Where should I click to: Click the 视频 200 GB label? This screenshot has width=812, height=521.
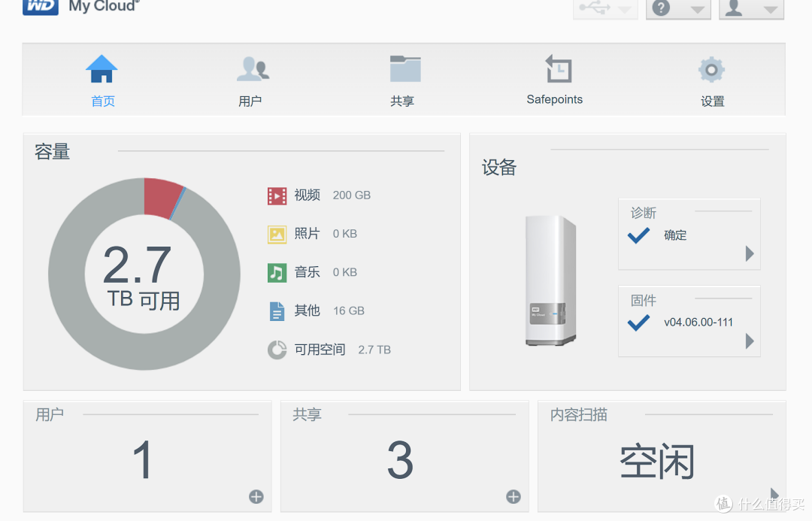point(332,195)
